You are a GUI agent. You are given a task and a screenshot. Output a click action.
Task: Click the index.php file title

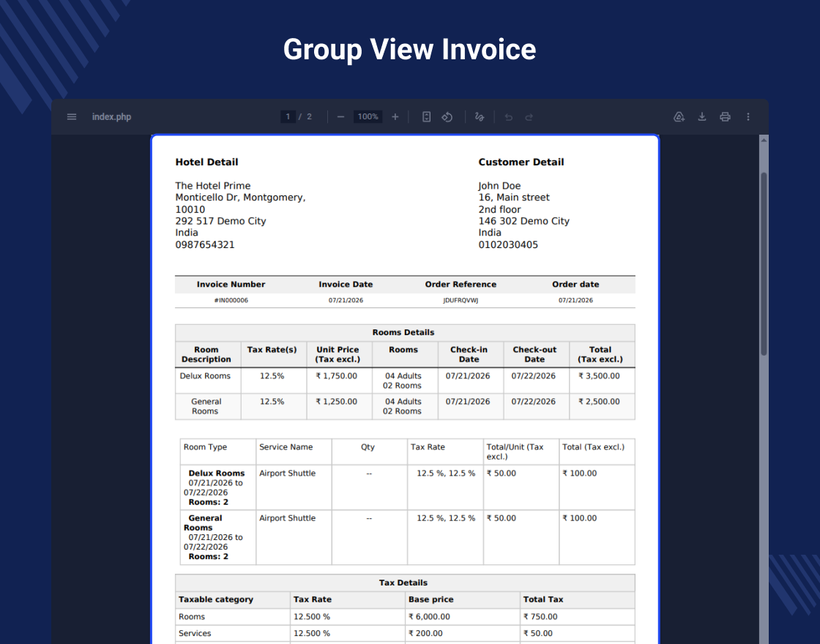tap(111, 116)
